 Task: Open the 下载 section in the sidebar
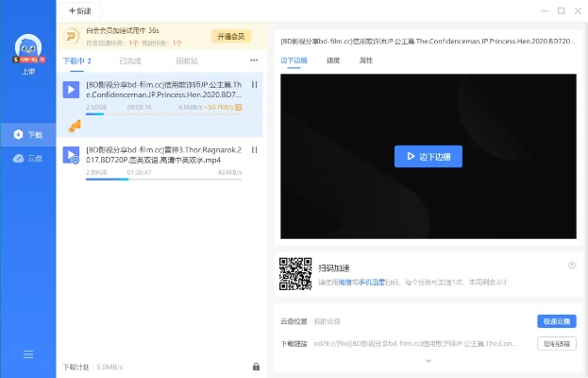[x=28, y=134]
